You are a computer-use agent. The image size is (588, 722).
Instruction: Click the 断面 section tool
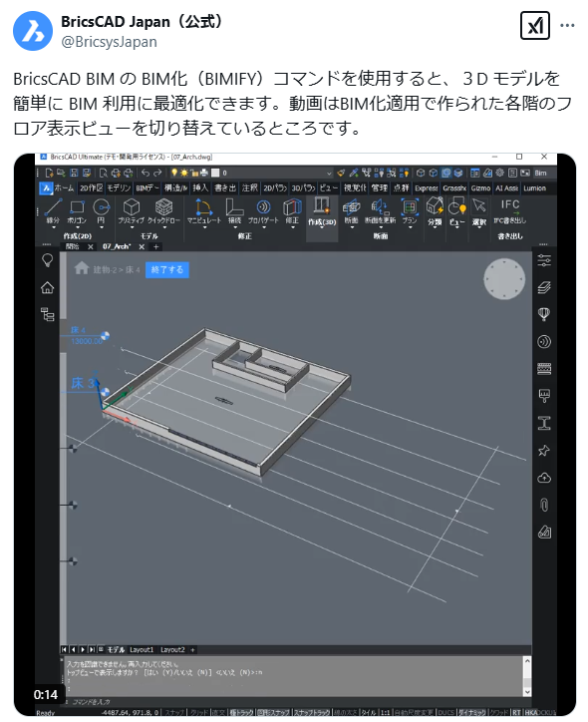[351, 210]
